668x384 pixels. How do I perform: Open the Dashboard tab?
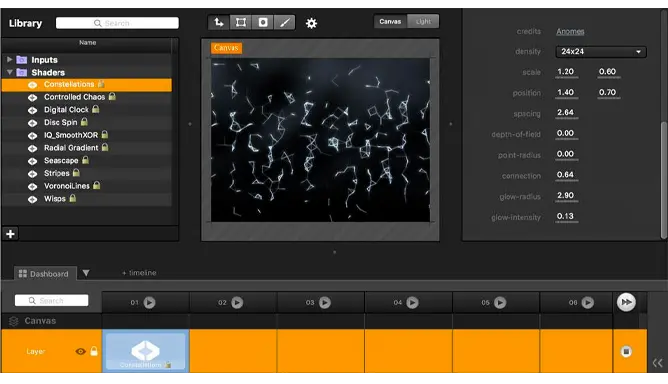(x=44, y=274)
